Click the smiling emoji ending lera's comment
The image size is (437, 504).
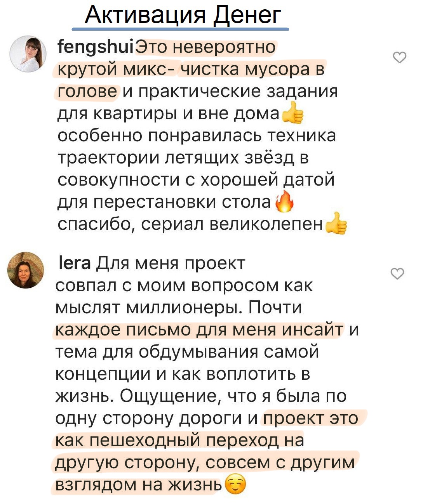(235, 485)
